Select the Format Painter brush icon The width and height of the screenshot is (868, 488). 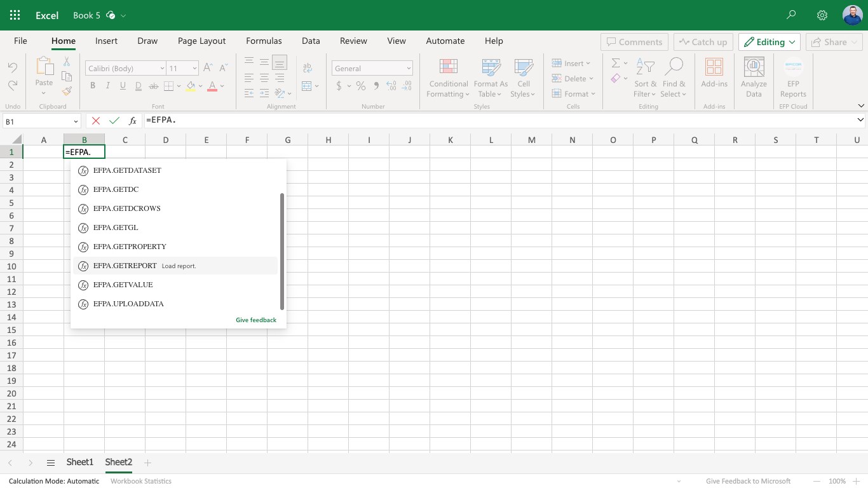click(67, 91)
